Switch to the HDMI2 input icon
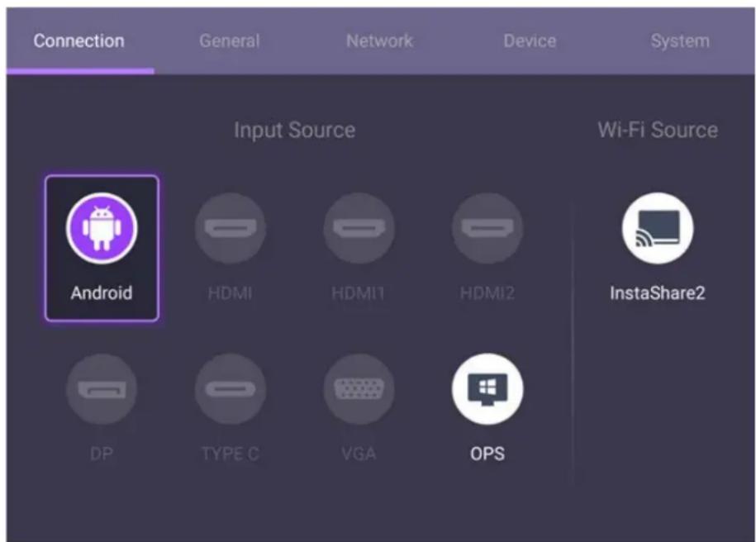Viewport: 756px width, 542px height. pyautogui.click(x=487, y=228)
